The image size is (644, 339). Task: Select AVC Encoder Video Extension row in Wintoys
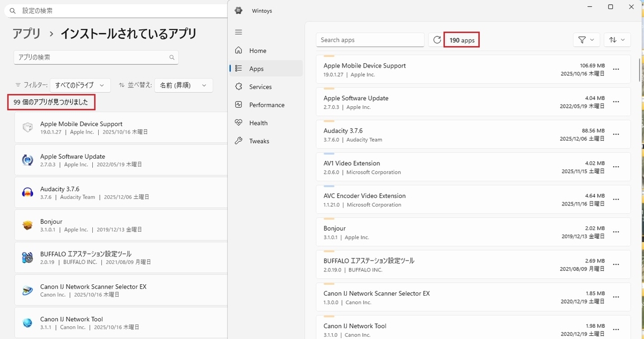pos(473,200)
